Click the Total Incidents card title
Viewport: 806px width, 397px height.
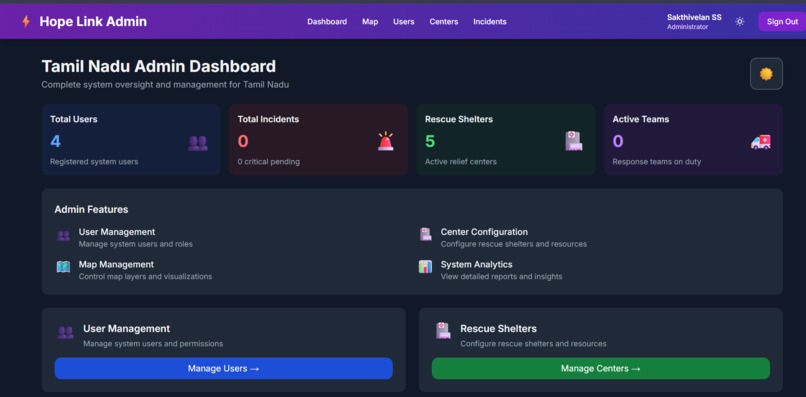(x=268, y=119)
